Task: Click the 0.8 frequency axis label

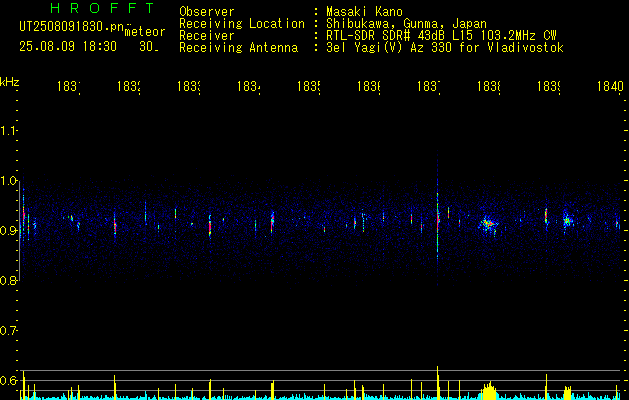Action: (x=9, y=280)
